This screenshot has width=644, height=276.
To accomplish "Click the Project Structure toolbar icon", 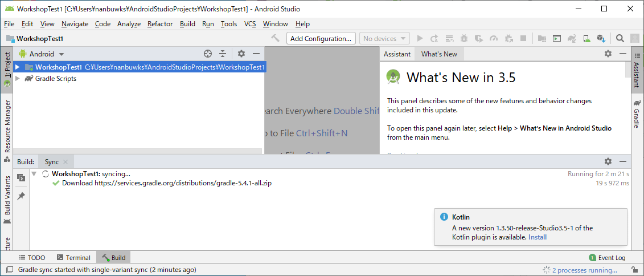I will click(542, 39).
